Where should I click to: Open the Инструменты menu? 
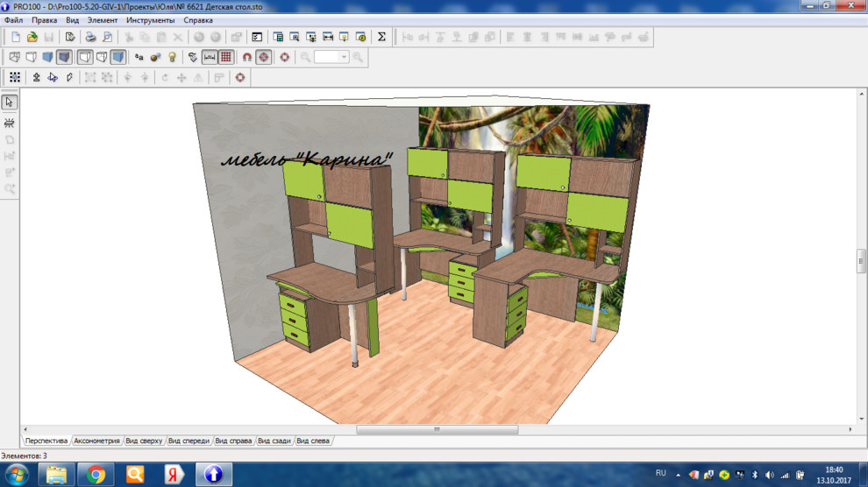(150, 20)
